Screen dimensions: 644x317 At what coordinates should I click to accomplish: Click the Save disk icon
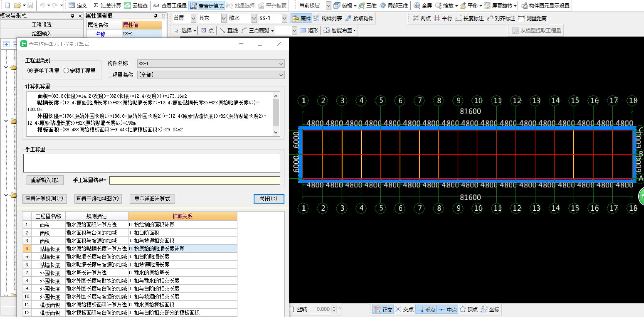[x=30, y=5]
